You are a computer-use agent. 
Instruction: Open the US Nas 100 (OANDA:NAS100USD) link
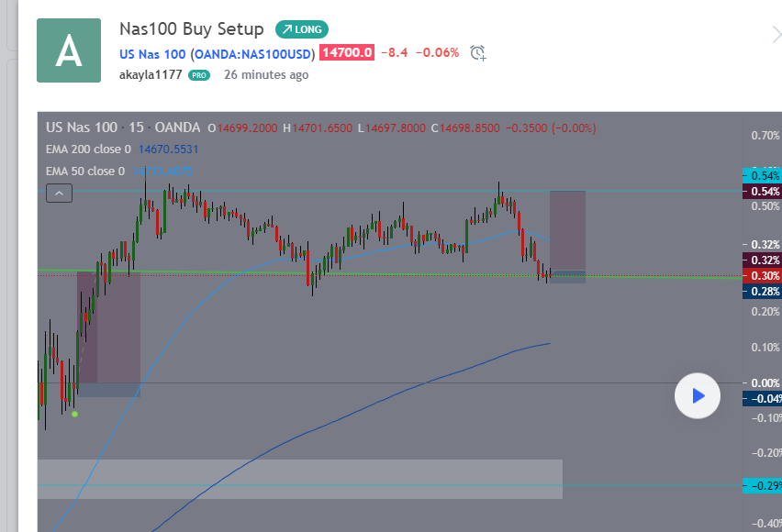217,53
